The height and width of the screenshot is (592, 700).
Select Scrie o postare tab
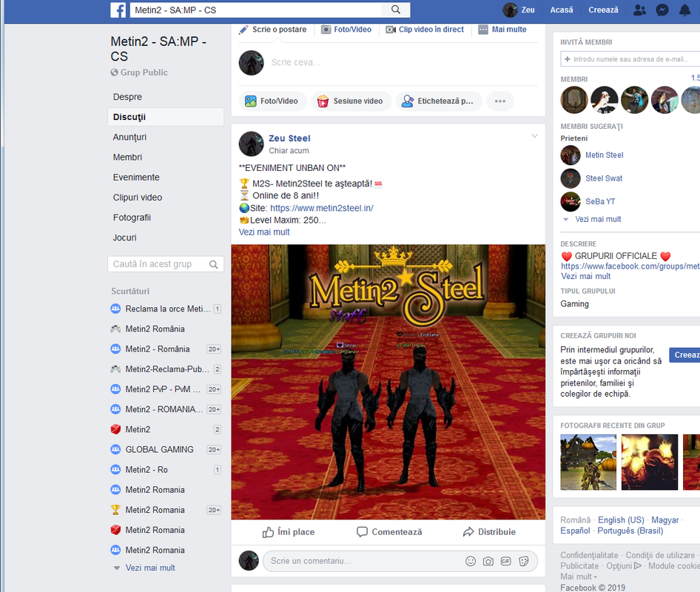[273, 30]
